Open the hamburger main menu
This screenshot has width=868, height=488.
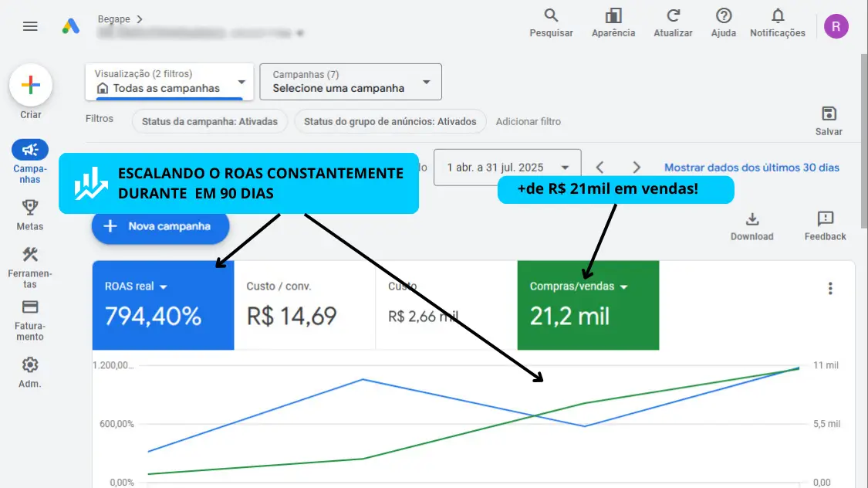click(x=30, y=26)
